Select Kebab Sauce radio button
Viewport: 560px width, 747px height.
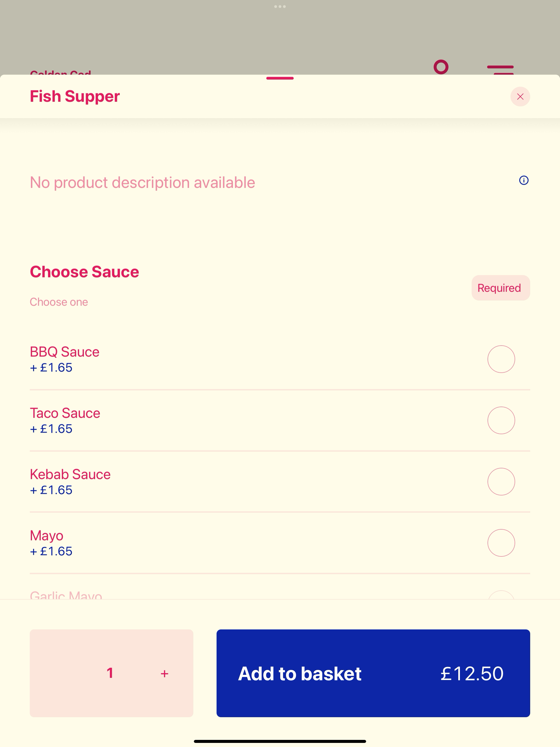[x=501, y=482]
